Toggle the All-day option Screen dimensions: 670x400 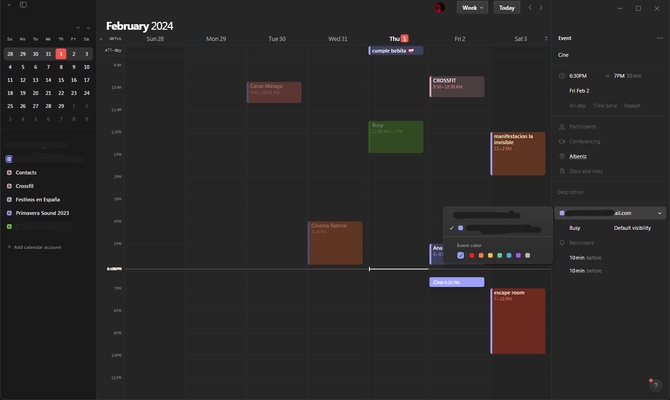point(577,106)
